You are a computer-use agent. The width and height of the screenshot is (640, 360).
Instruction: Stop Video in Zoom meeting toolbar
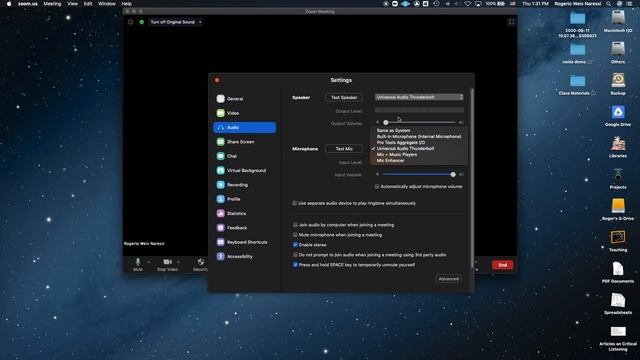167,264
